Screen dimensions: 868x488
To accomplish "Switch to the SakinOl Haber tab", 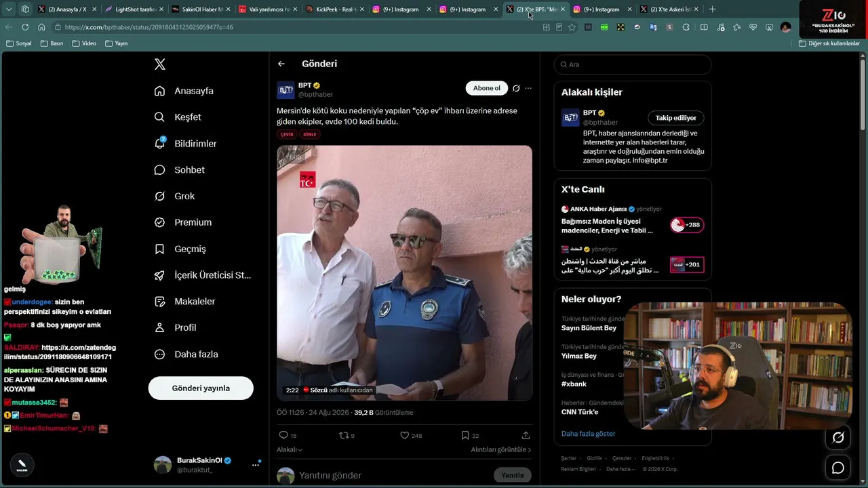I will 202,9.
